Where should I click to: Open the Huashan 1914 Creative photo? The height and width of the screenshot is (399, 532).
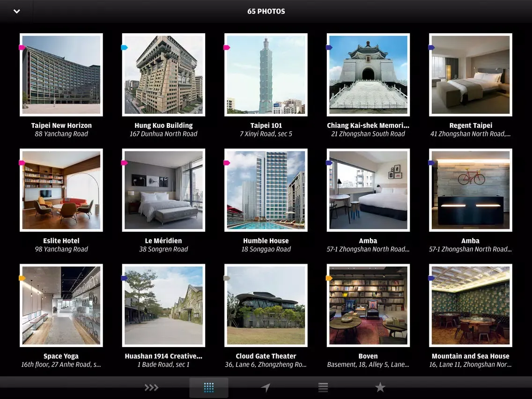(163, 305)
